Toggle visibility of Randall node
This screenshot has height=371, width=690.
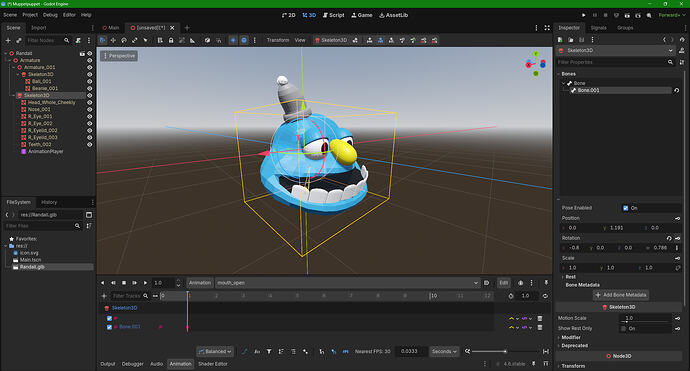(x=89, y=53)
